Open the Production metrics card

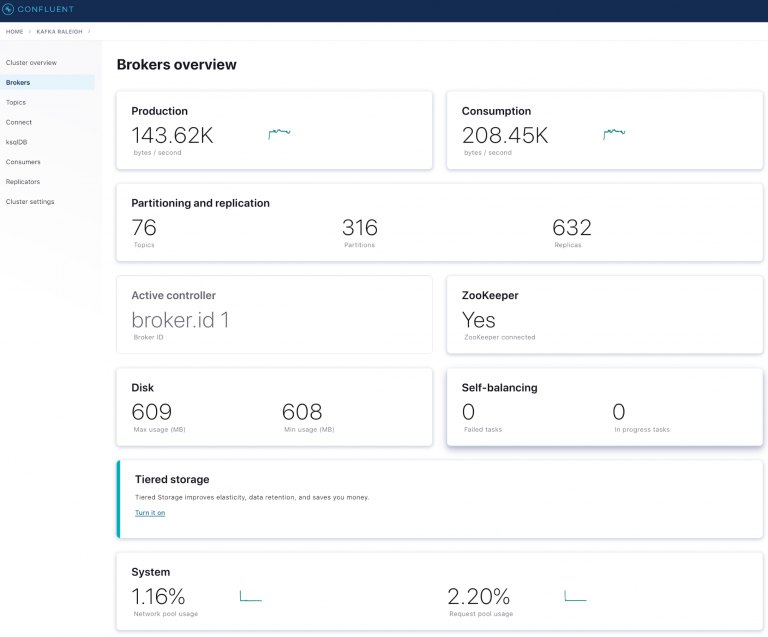pos(274,130)
